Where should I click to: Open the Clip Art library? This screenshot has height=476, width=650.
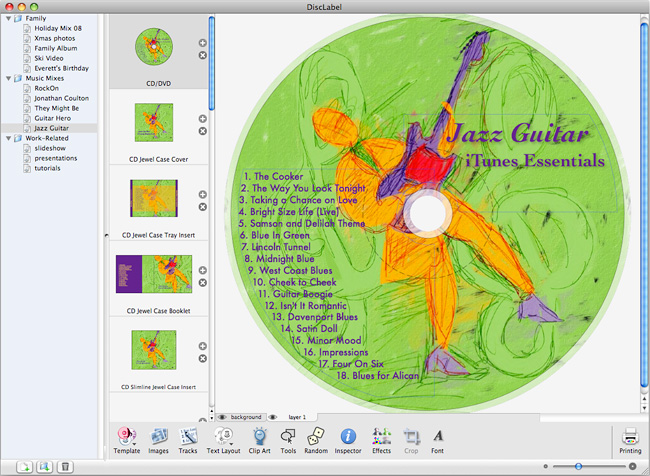point(260,440)
